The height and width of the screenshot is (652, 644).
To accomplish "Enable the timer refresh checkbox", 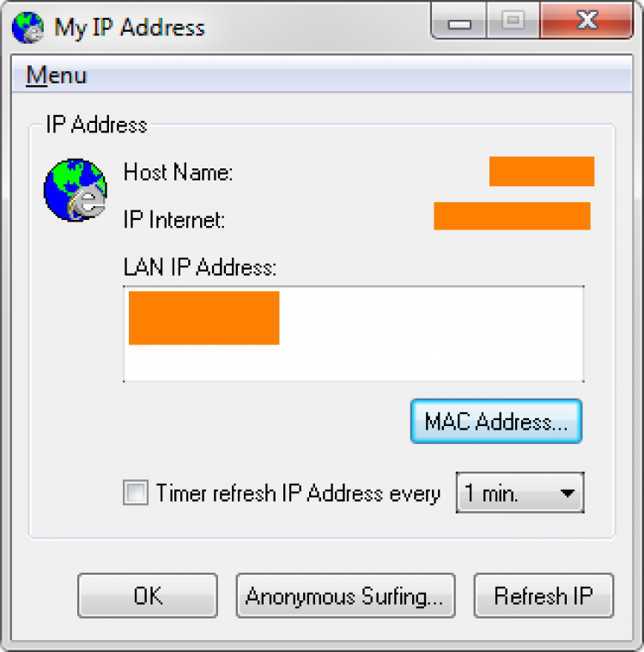I will [136, 493].
